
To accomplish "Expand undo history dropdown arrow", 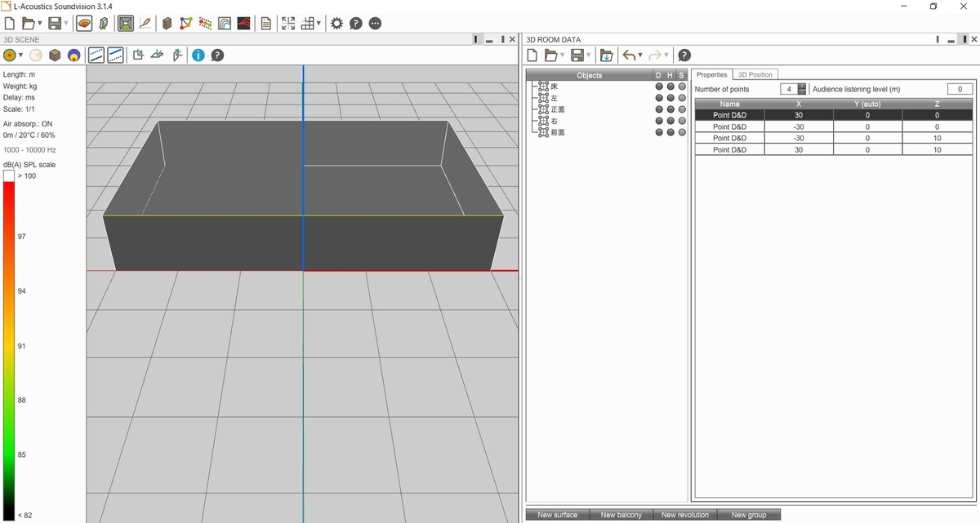I will point(640,55).
